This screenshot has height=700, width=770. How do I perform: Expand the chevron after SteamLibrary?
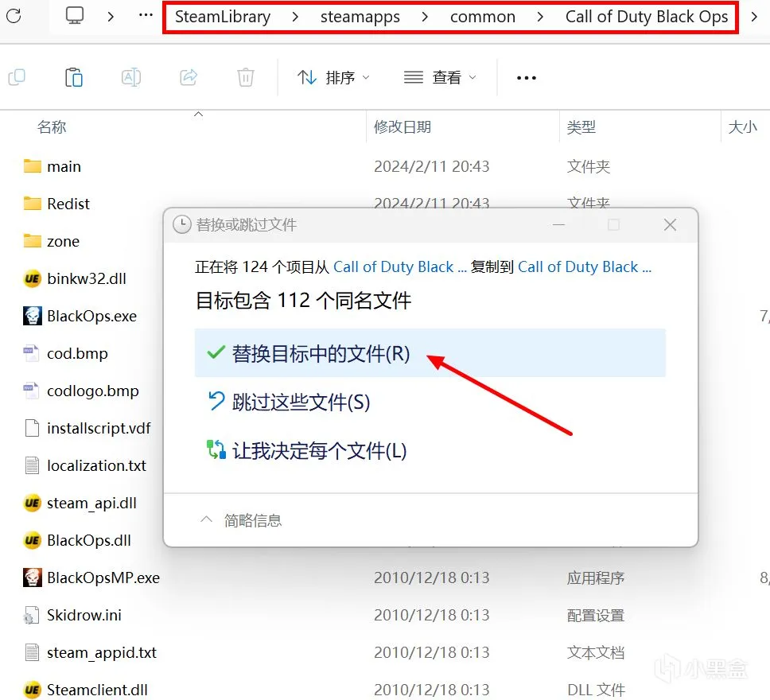pos(295,17)
